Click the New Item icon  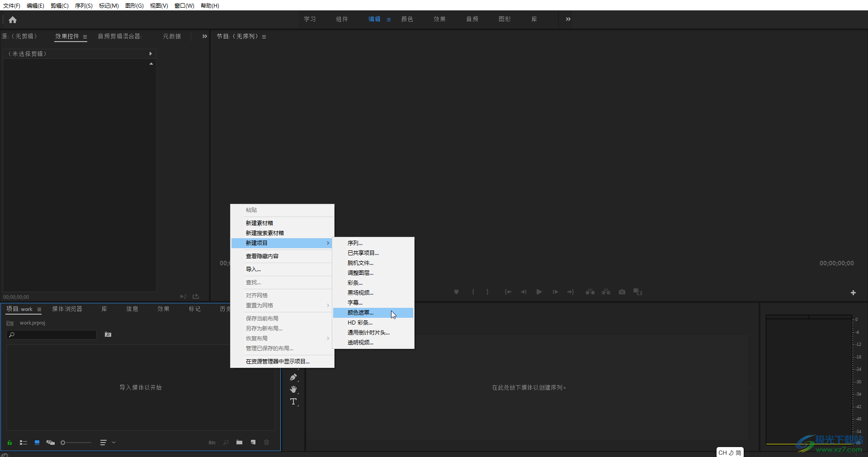click(x=253, y=443)
